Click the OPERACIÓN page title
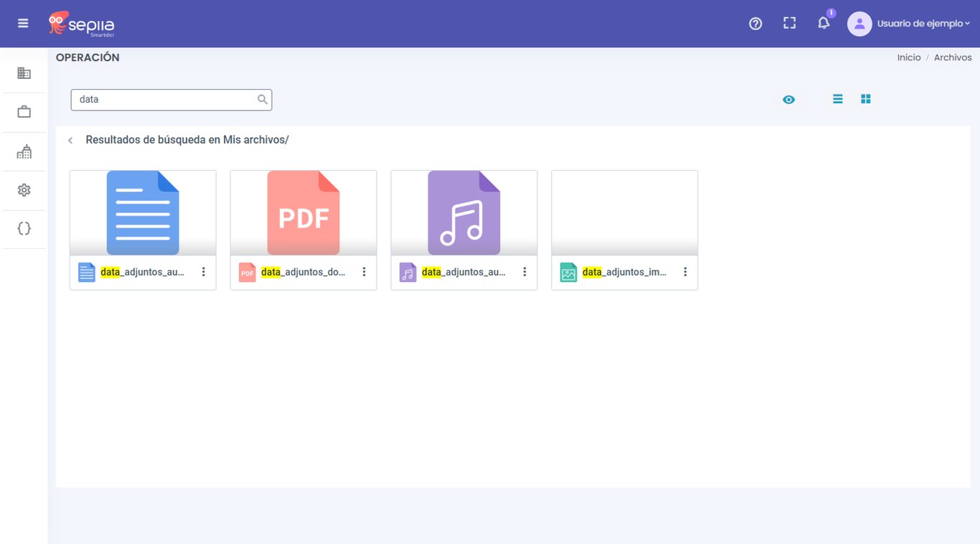 click(88, 57)
